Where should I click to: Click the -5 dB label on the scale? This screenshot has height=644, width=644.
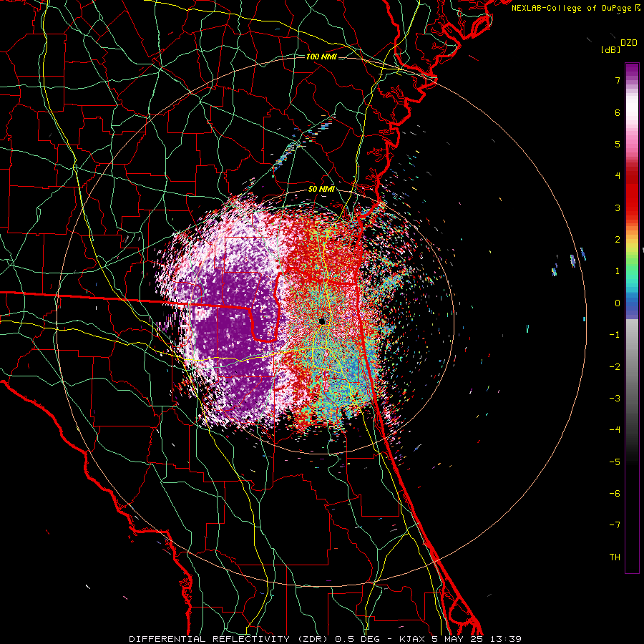coord(615,462)
